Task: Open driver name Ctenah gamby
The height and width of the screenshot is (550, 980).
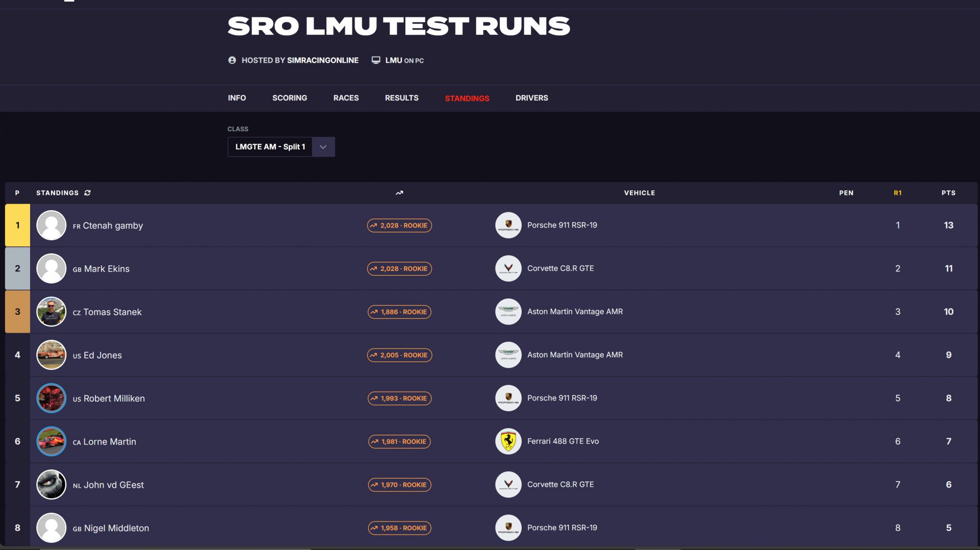Action: (x=113, y=226)
